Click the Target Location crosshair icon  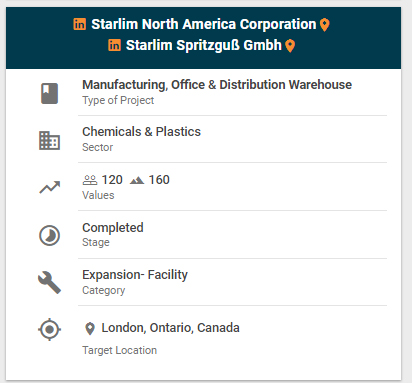[x=49, y=329]
